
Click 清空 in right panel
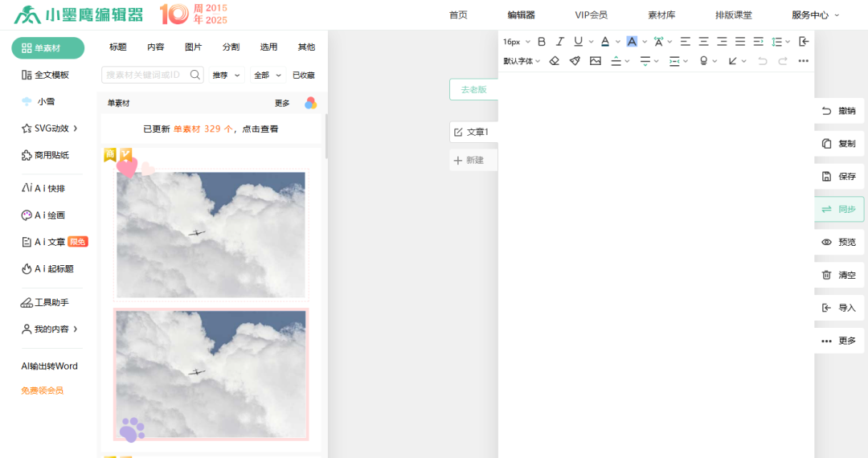pos(839,275)
